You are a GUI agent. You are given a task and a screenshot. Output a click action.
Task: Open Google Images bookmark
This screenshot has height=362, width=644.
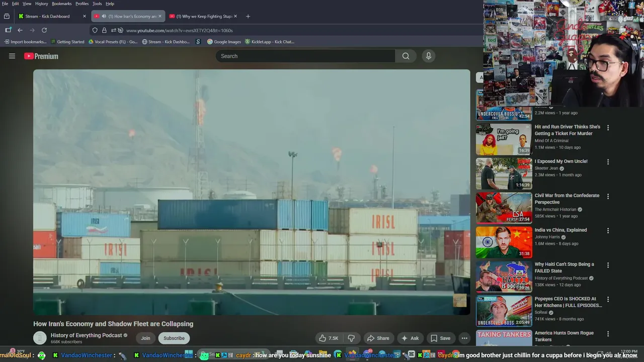tap(224, 42)
